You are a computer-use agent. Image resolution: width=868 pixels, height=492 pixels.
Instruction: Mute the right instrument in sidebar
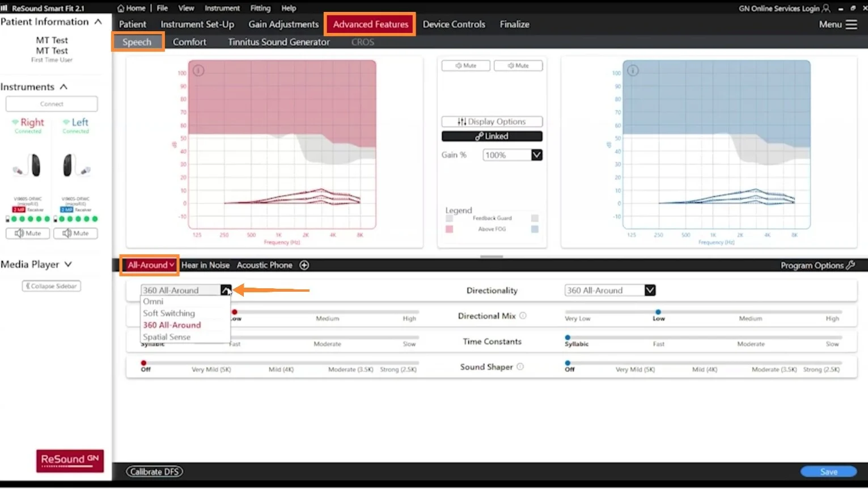28,233
